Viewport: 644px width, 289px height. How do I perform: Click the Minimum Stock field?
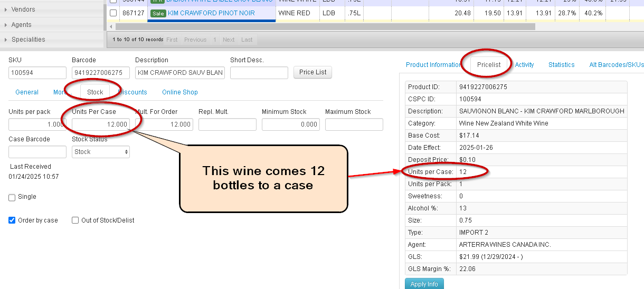(x=291, y=124)
